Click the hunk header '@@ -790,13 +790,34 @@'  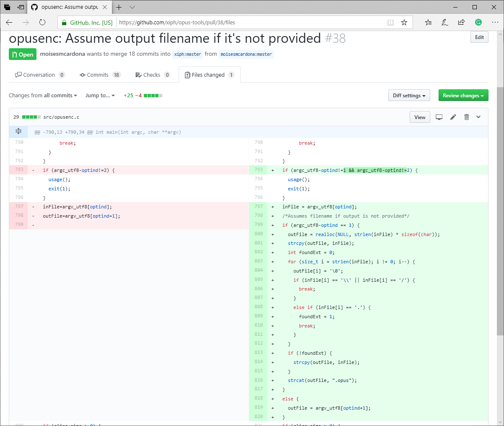108,132
